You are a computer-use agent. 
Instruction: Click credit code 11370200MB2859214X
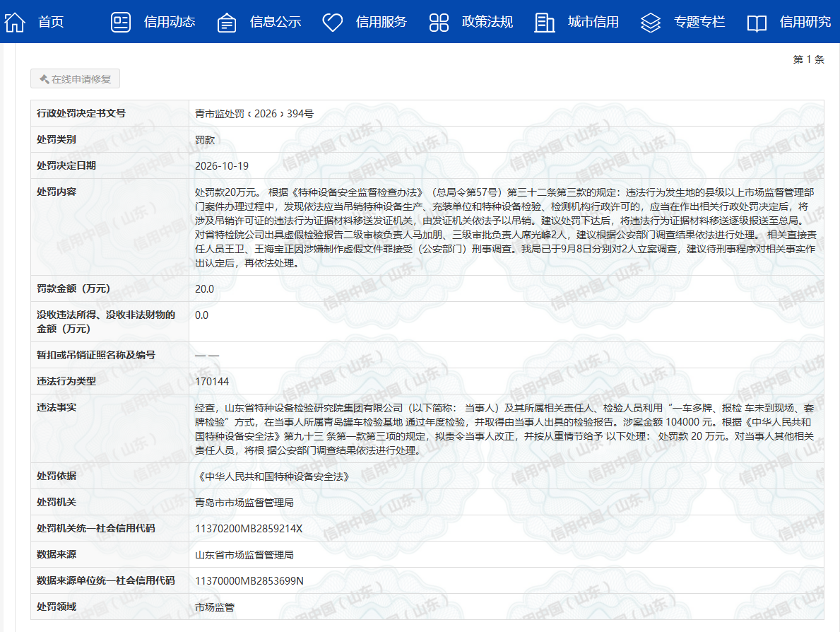pos(249,529)
